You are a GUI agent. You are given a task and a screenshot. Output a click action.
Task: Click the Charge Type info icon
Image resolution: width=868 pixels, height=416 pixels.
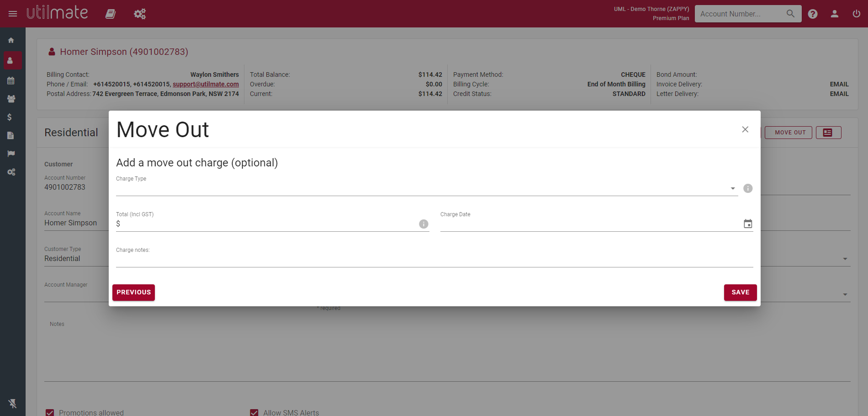coord(748,188)
